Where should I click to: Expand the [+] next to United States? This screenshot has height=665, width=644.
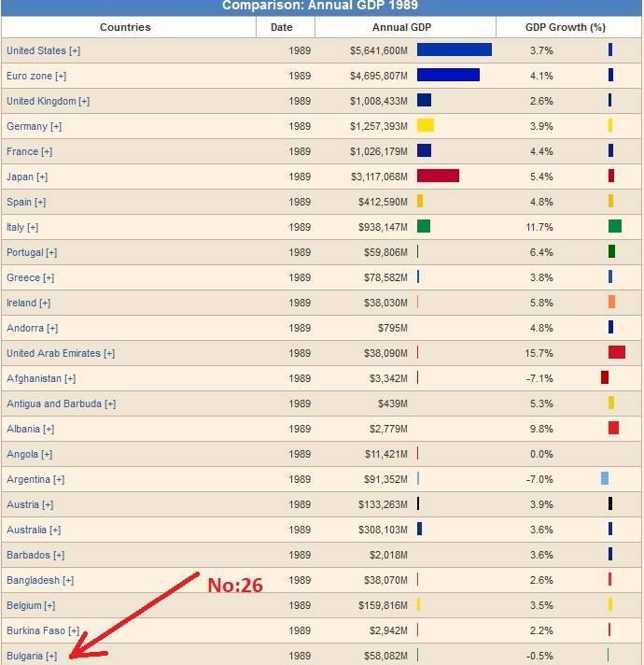pyautogui.click(x=75, y=50)
